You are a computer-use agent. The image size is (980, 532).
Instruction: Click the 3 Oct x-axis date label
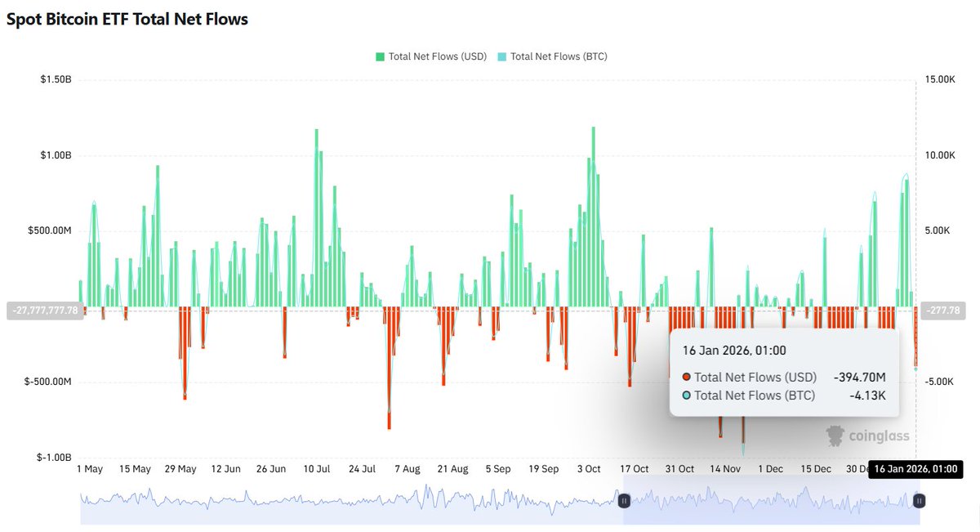tap(589, 469)
